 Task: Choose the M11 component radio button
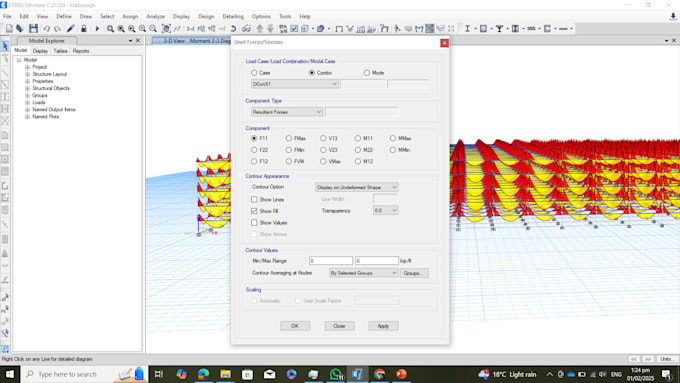(x=358, y=138)
